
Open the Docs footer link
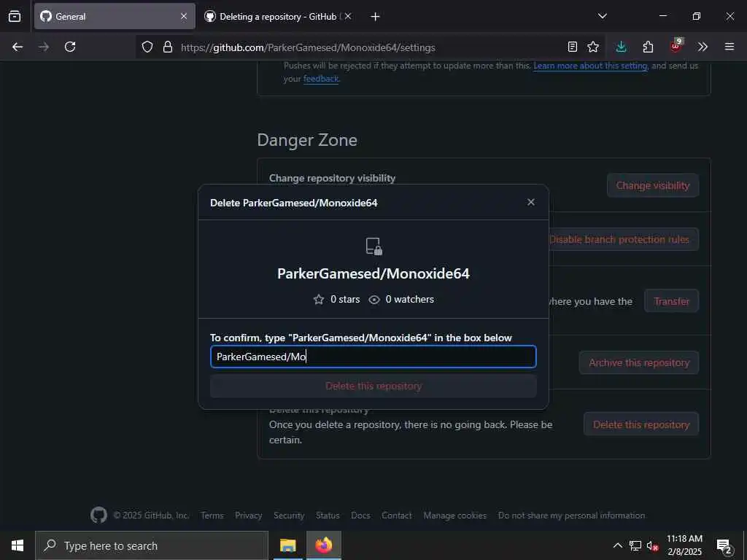point(360,516)
